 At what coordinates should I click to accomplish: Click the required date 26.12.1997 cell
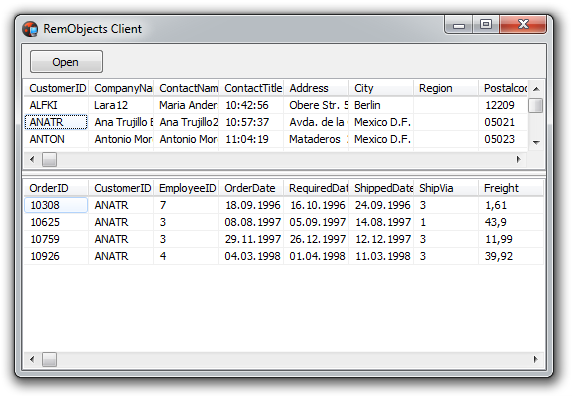316,239
